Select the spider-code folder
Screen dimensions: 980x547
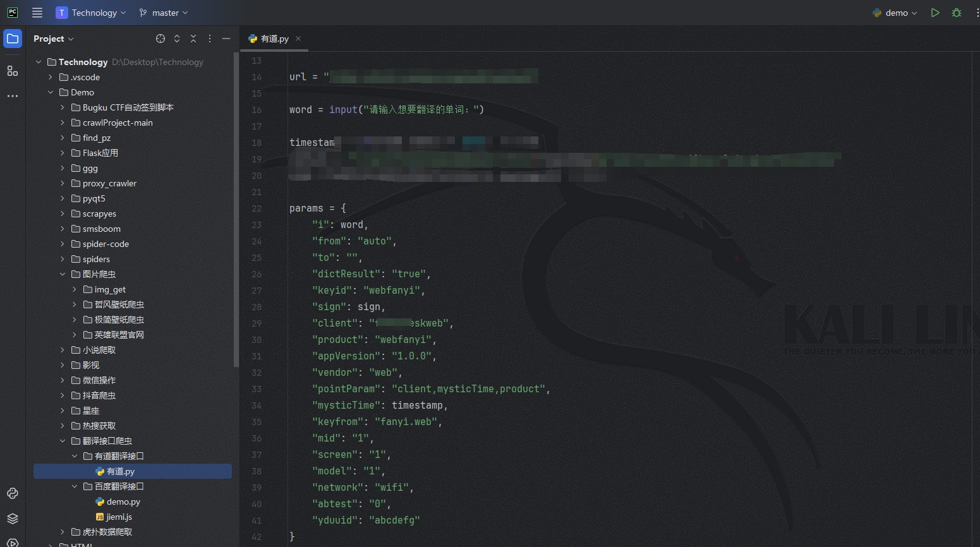(x=100, y=244)
